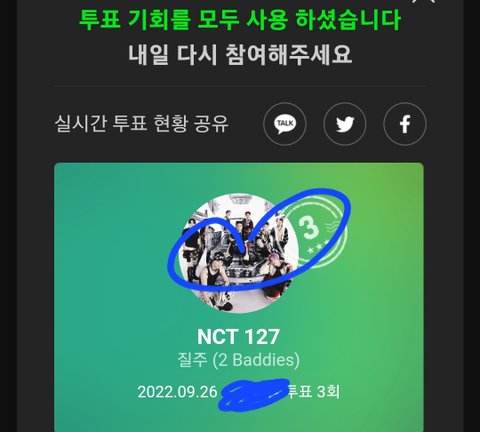Select the NCT 127 artist name
Image resolution: width=480 pixels, height=432 pixels.
(238, 337)
